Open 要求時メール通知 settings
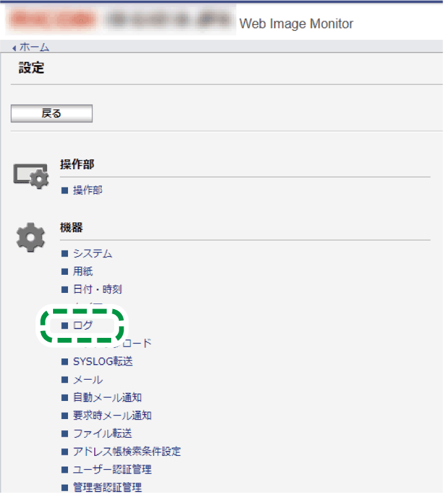The width and height of the screenshot is (448, 499). pyautogui.click(x=112, y=415)
